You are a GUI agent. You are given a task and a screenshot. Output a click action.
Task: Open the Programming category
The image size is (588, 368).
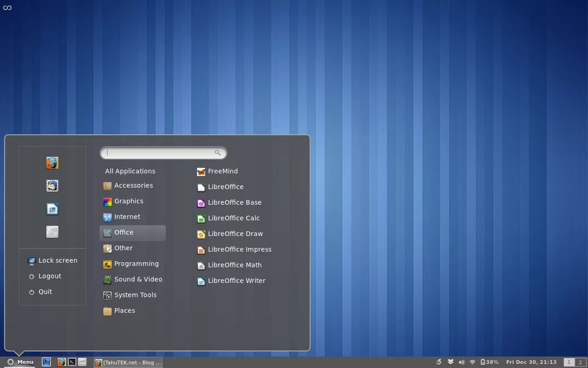click(x=132, y=264)
